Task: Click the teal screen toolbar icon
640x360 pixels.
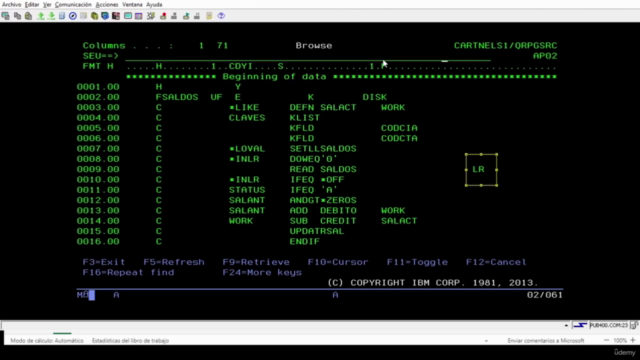Action: 128,16
